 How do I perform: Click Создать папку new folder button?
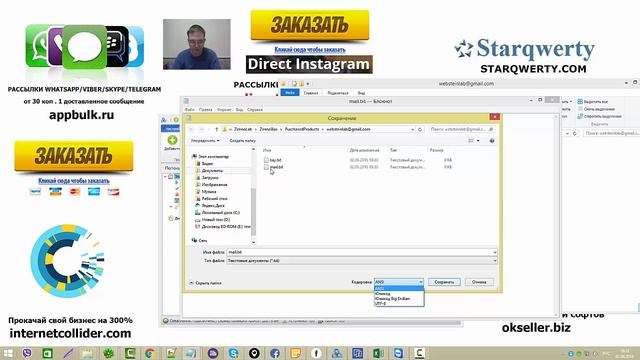click(x=242, y=140)
